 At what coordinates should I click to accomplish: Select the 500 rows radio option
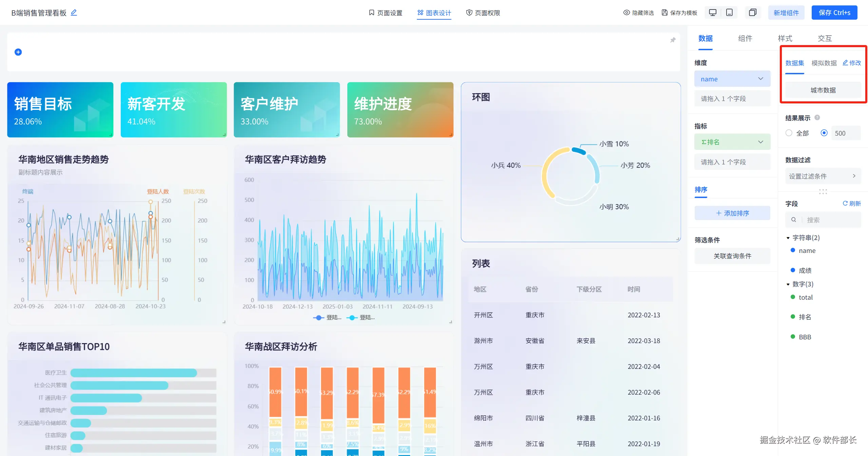824,133
